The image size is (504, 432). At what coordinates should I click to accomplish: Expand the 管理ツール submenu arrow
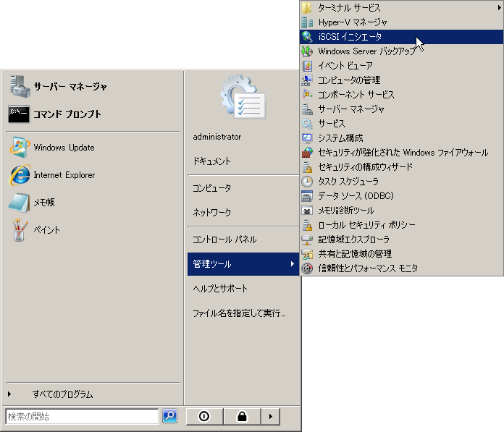[292, 263]
